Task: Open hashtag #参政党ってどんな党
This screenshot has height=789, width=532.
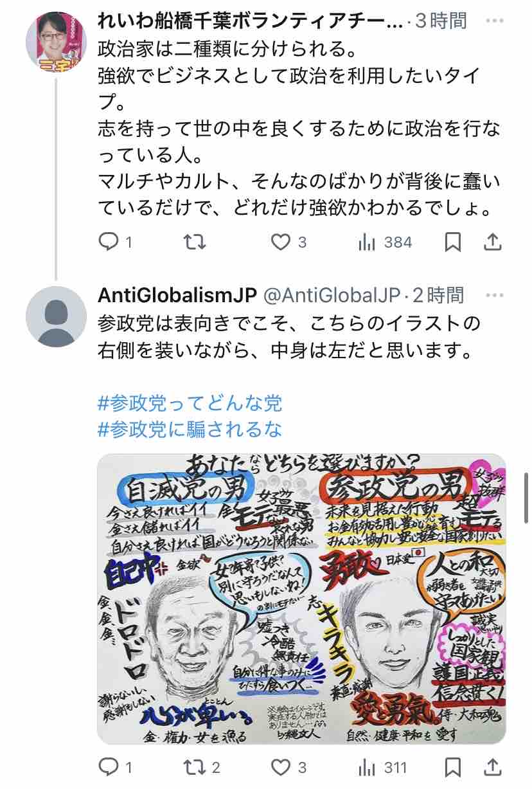Action: [190, 403]
